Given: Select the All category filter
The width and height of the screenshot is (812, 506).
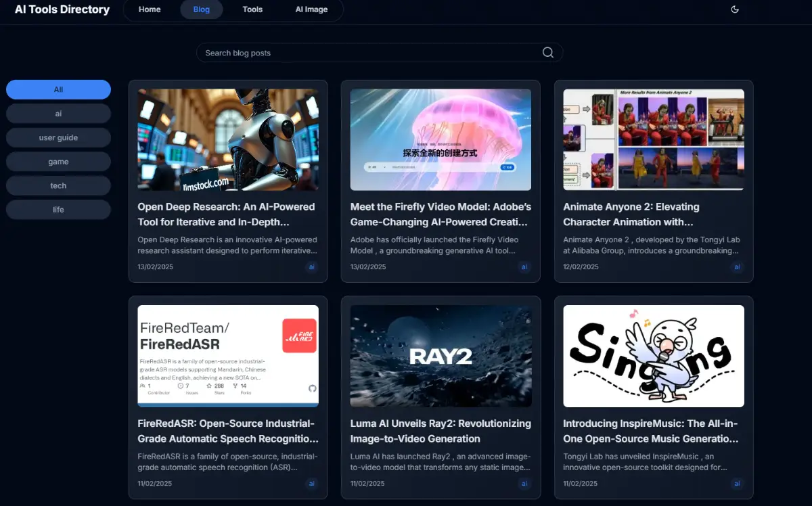Looking at the screenshot, I should [58, 89].
